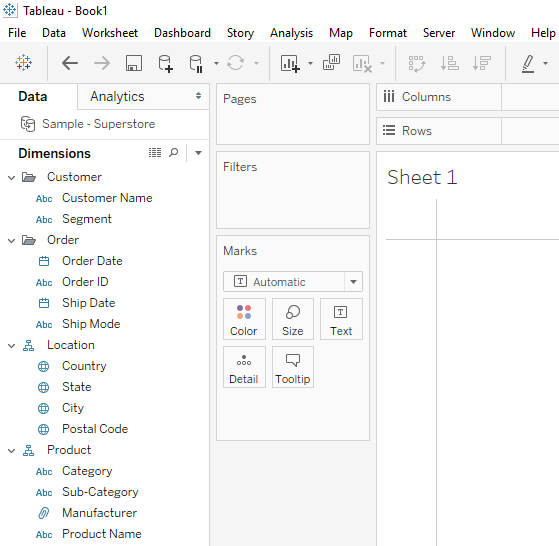Collapse the Location hierarchy

[x=11, y=345]
